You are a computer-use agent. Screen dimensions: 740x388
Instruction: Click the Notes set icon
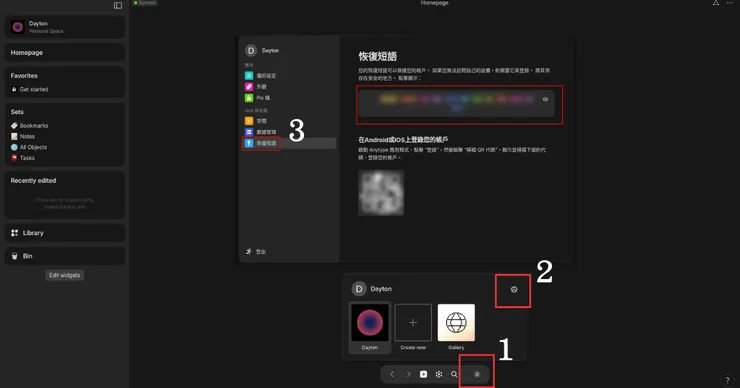pyautogui.click(x=14, y=136)
